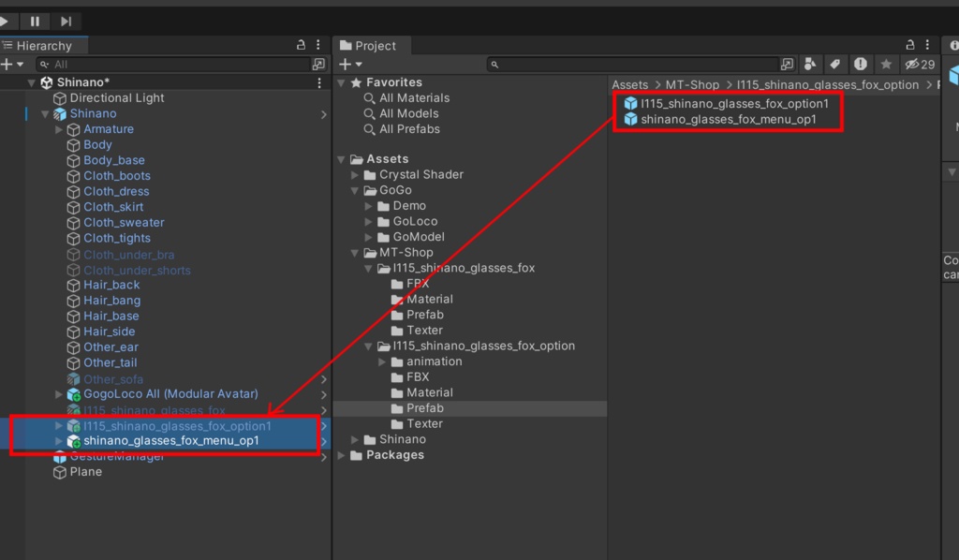Screen dimensions: 959x560
Task: Open the Hierarchy create plus dropdown
Action: (12, 65)
